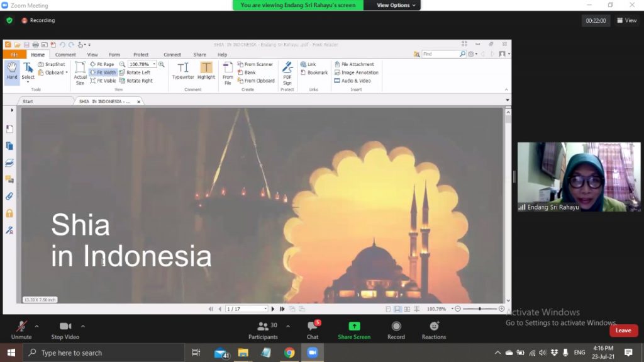Start recording with Record button
Image resolution: width=644 pixels, height=362 pixels.
(x=396, y=329)
